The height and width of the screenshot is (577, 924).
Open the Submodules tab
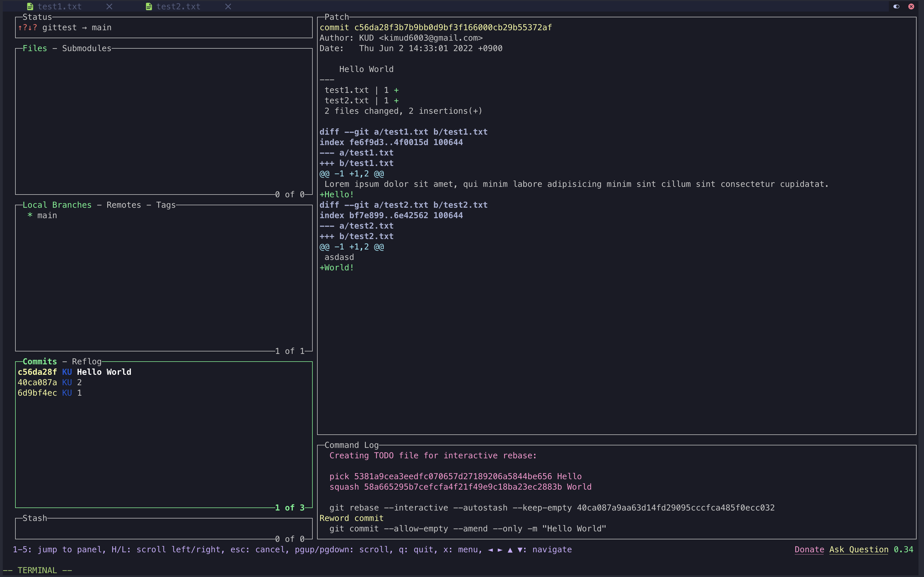[x=87, y=48]
